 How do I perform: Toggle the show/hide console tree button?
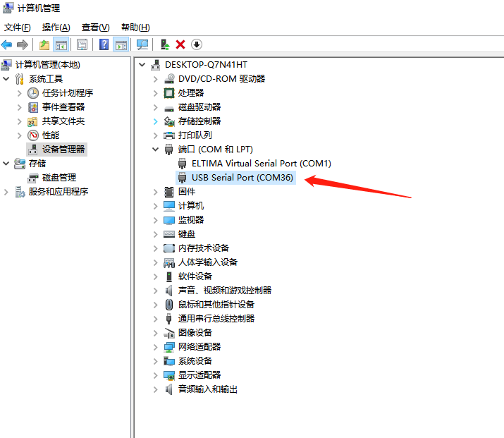[61, 44]
